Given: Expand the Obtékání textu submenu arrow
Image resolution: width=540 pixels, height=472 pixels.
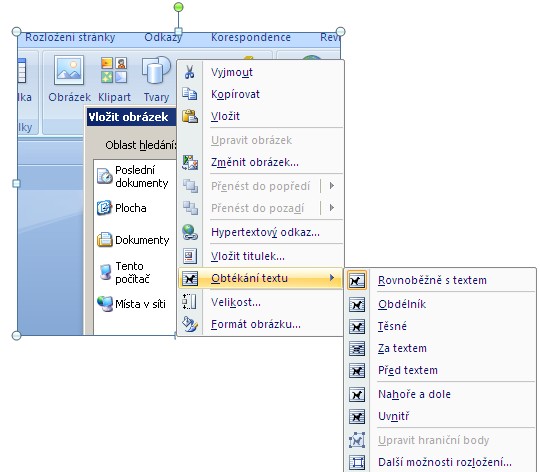Looking at the screenshot, I should pos(332,277).
